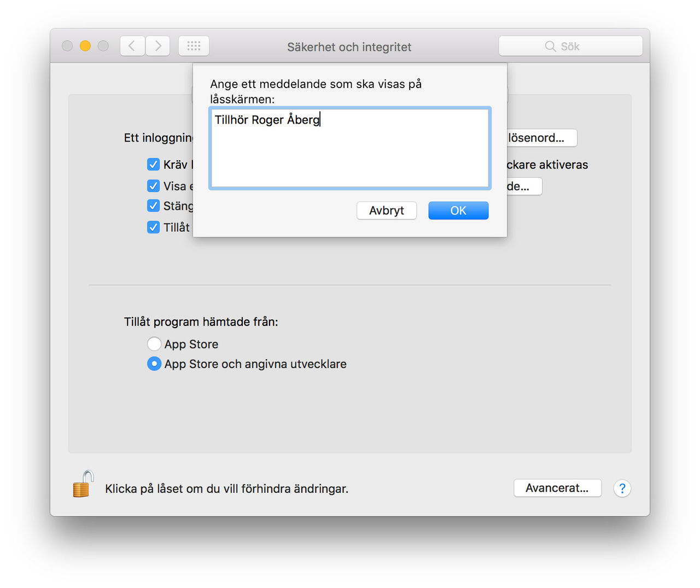This screenshot has height=588, width=700.
Task: Click the lösenord… button
Action: click(x=541, y=138)
